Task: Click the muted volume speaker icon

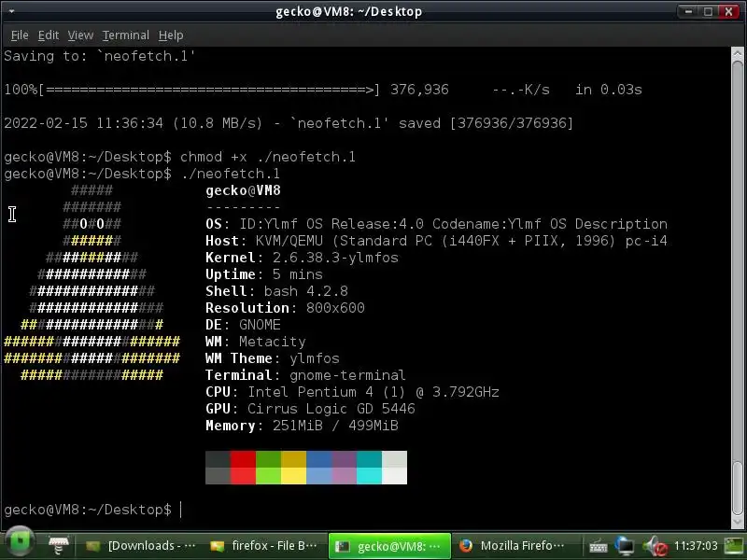Action: click(655, 546)
